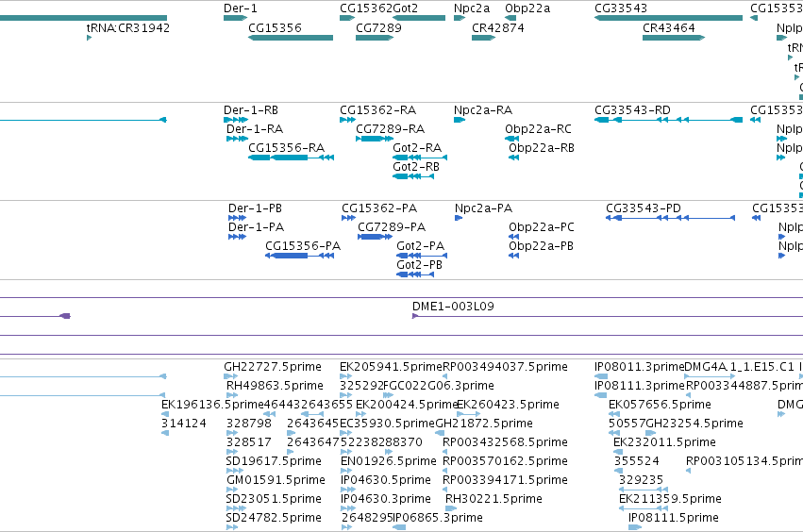Click the EK260423.5prime EST label

point(508,405)
